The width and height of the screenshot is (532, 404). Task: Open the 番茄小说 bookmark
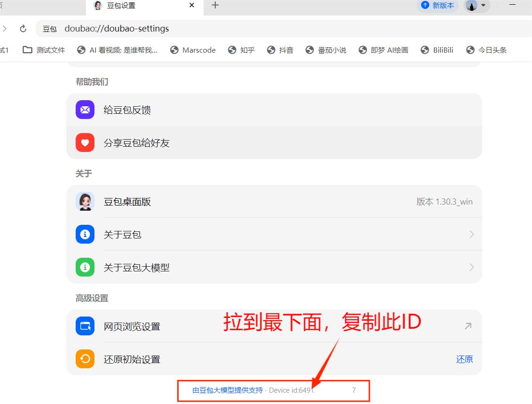pos(326,50)
